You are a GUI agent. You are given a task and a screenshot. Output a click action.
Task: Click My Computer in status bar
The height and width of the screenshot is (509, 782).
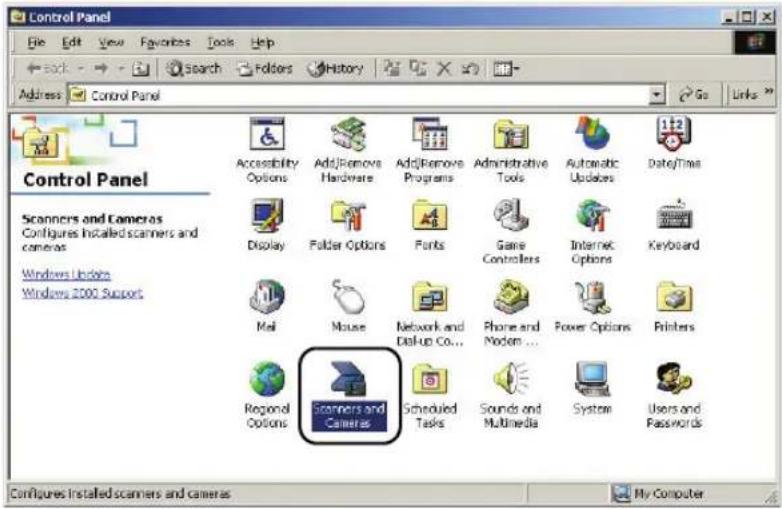657,494
